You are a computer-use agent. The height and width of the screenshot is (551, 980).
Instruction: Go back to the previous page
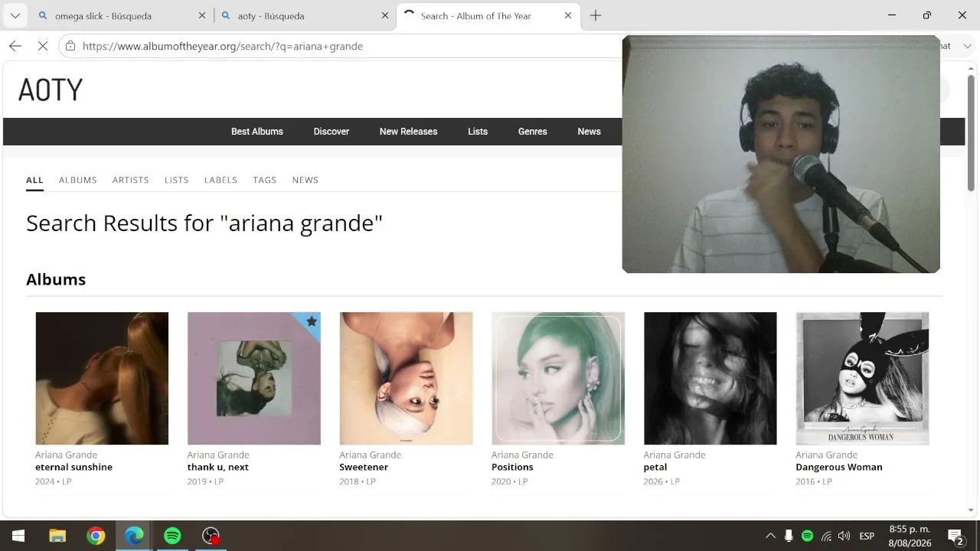tap(15, 46)
